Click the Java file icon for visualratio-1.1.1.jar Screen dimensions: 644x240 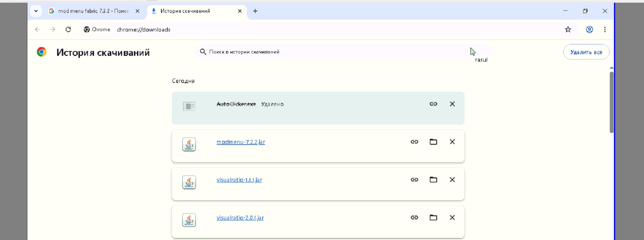coord(189,182)
